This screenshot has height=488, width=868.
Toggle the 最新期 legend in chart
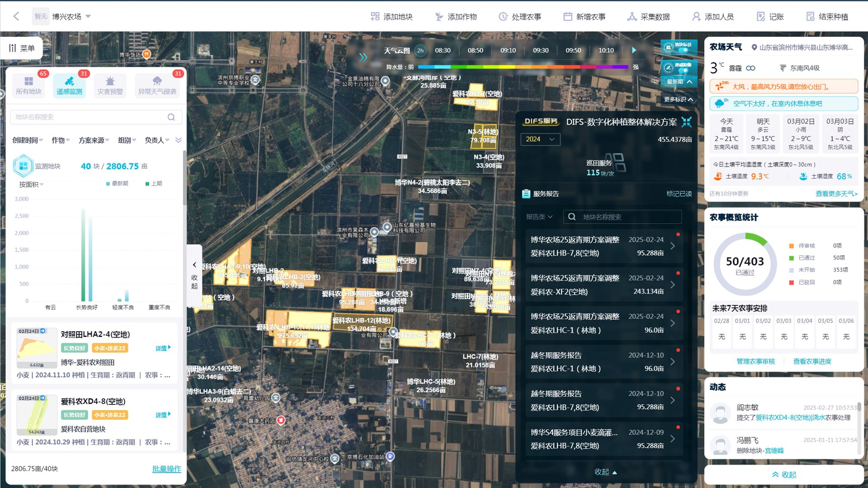117,183
